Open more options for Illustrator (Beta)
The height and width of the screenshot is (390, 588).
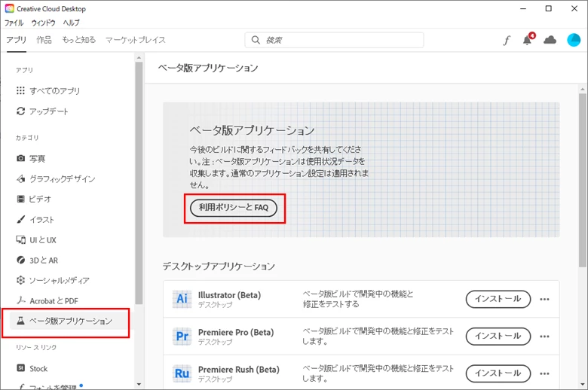[544, 299]
